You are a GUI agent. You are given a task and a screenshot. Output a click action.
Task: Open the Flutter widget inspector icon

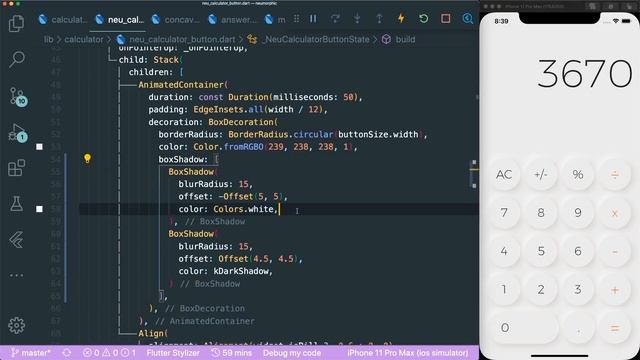coord(468,18)
